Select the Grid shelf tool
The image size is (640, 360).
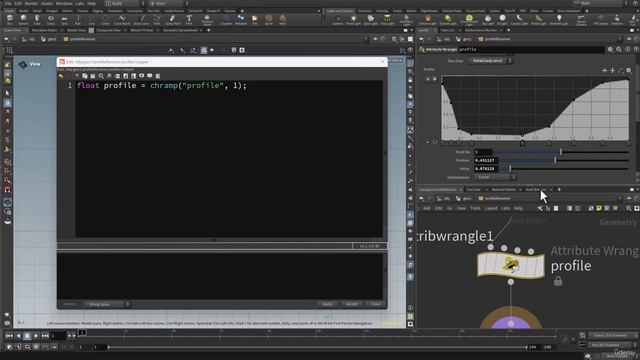[64, 19]
